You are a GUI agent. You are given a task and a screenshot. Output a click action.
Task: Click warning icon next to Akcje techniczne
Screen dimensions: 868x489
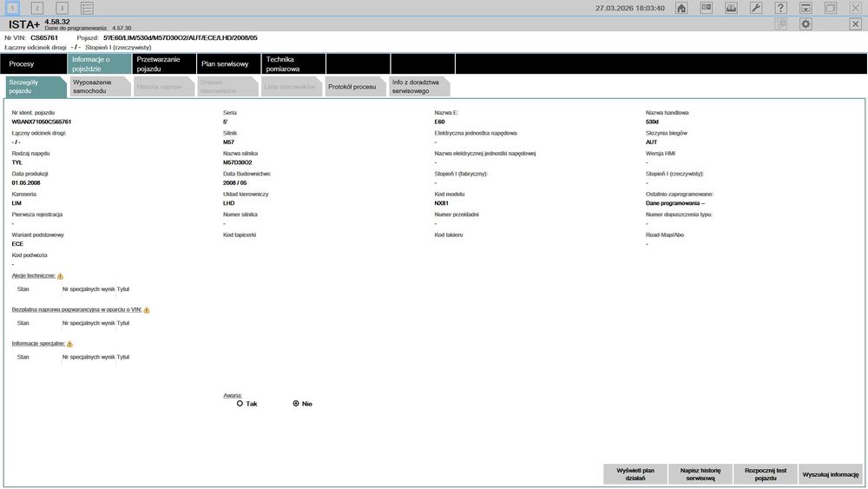pos(61,276)
